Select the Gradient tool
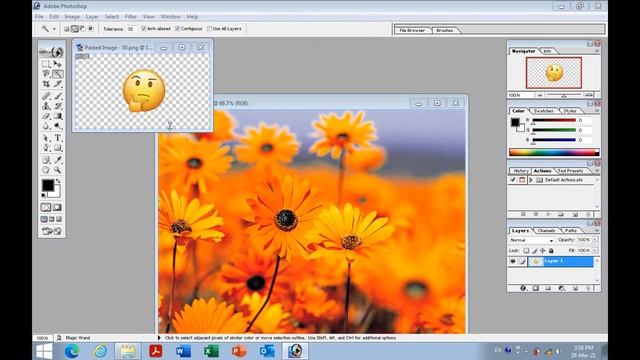The image size is (640, 360). 58,116
